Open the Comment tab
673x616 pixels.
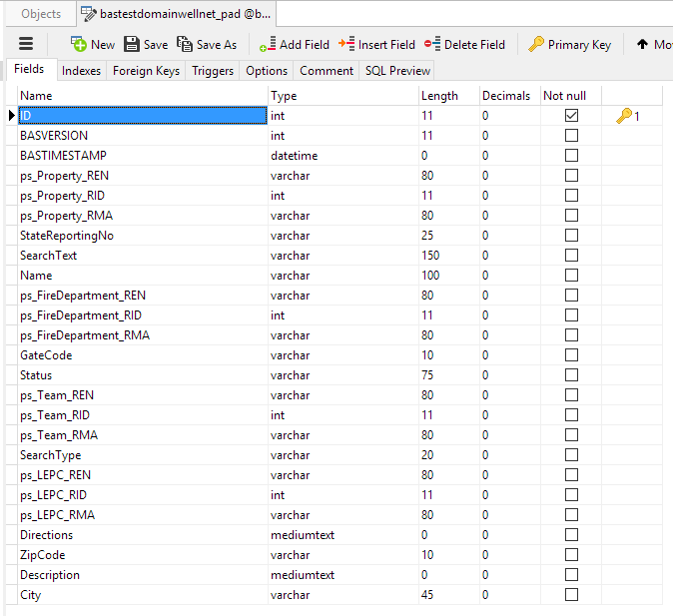coord(327,71)
